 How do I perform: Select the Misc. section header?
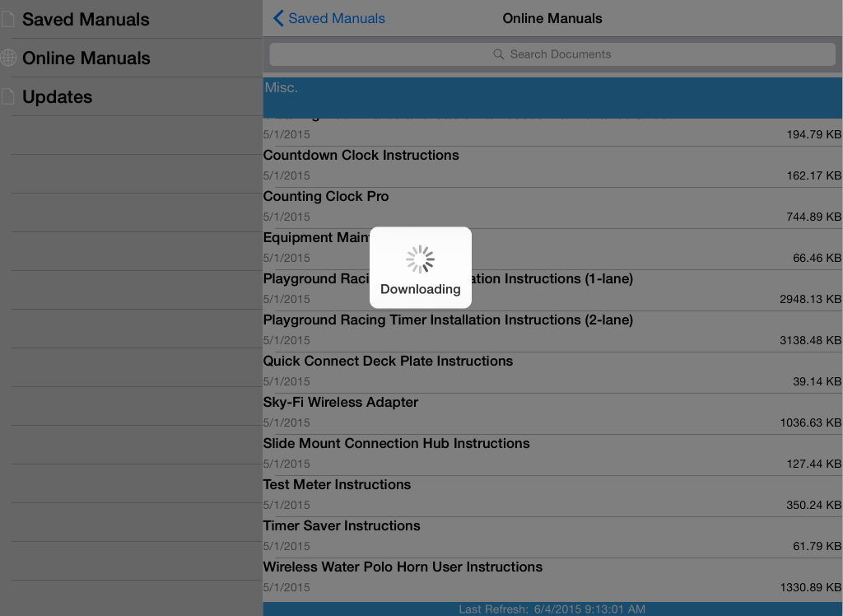click(552, 98)
